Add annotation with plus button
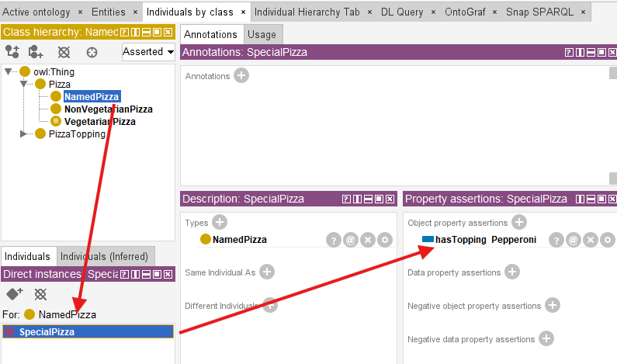The image size is (617, 364). coord(241,75)
